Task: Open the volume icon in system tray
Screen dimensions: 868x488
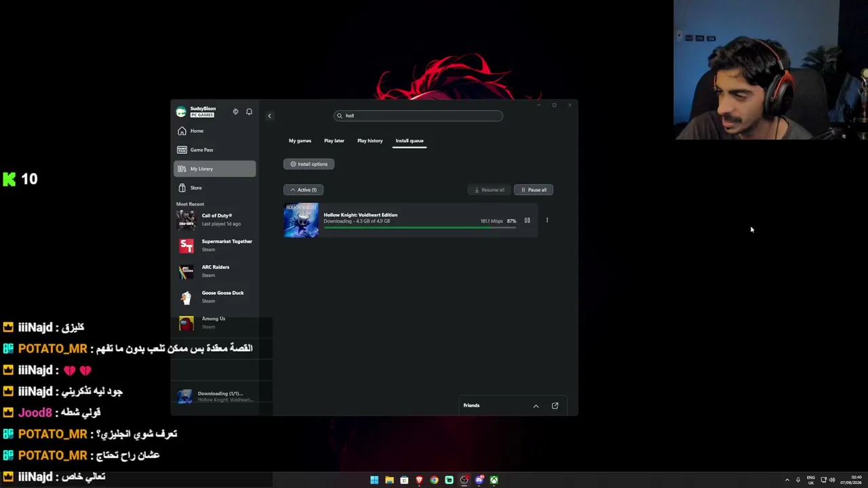Action: click(x=832, y=480)
